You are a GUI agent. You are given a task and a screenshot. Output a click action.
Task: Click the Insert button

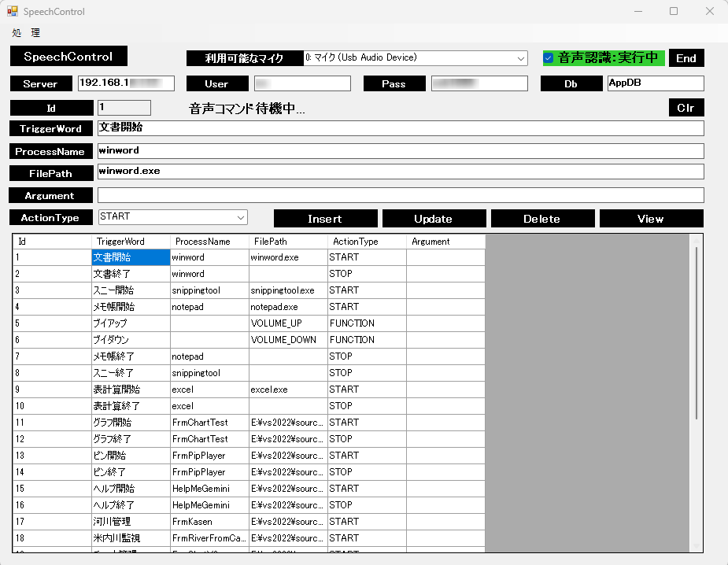coord(325,219)
